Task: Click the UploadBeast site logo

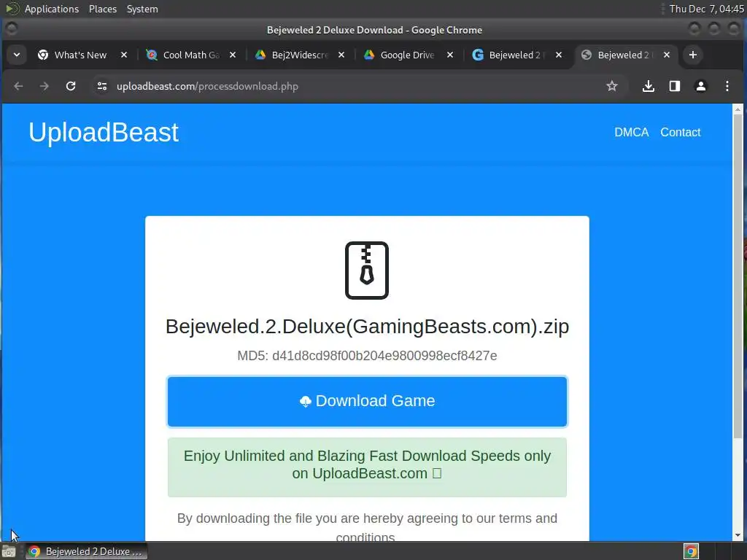Action: (104, 133)
